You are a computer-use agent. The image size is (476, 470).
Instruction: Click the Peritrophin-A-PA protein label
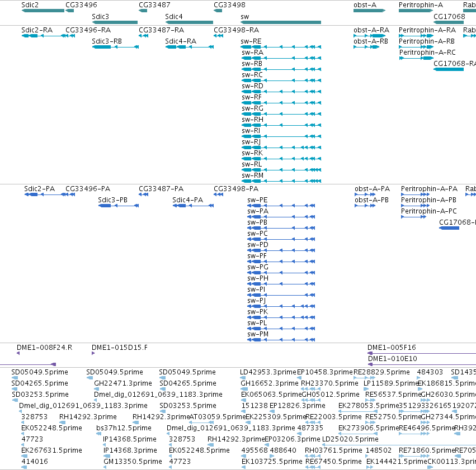[x=429, y=189]
